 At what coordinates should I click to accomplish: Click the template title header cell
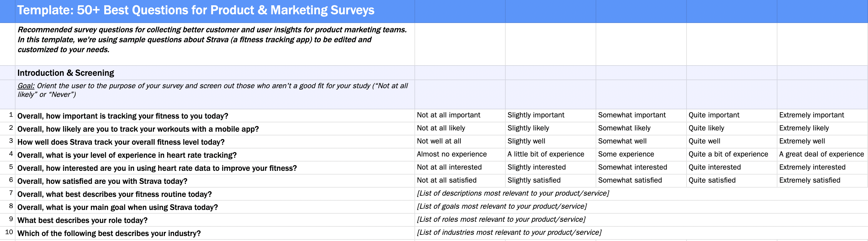pos(195,11)
